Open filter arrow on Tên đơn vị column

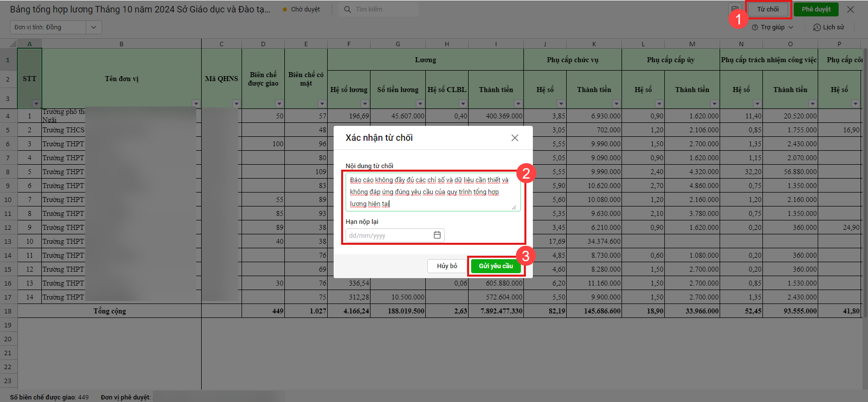pos(196,104)
